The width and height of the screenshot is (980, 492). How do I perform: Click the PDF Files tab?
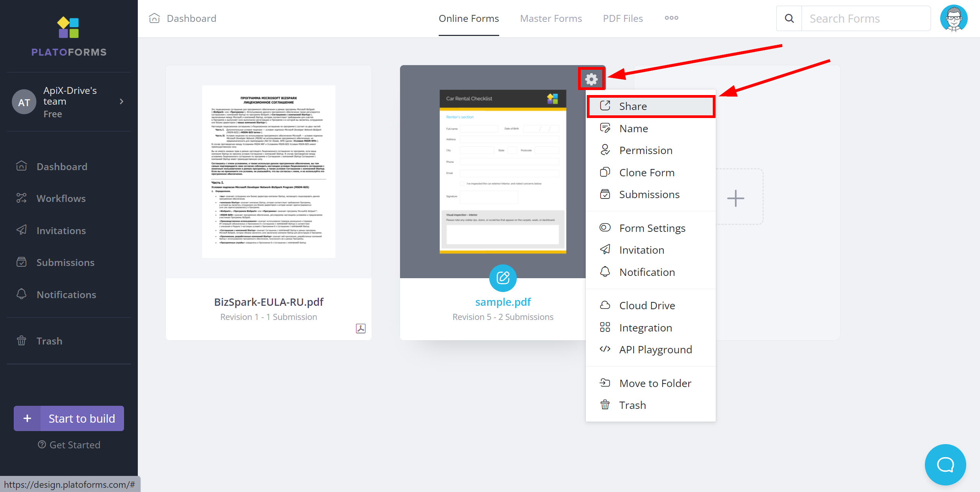pyautogui.click(x=622, y=18)
